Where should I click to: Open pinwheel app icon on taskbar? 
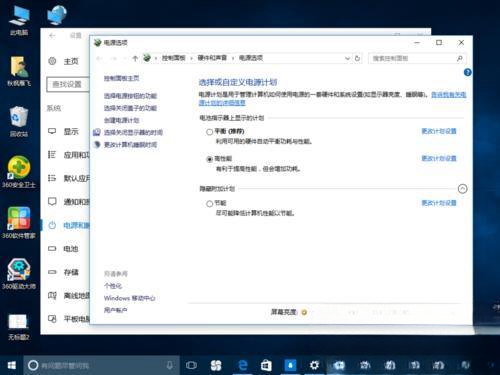(x=216, y=365)
